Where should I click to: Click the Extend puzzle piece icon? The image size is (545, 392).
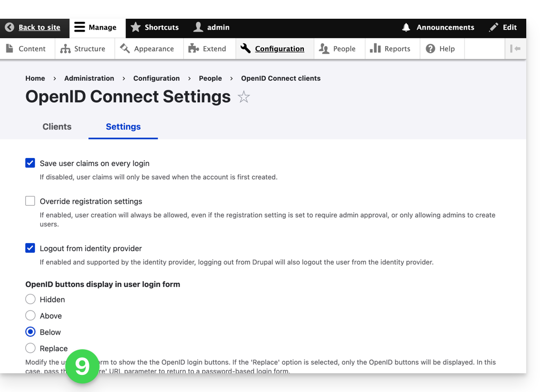coord(193,49)
